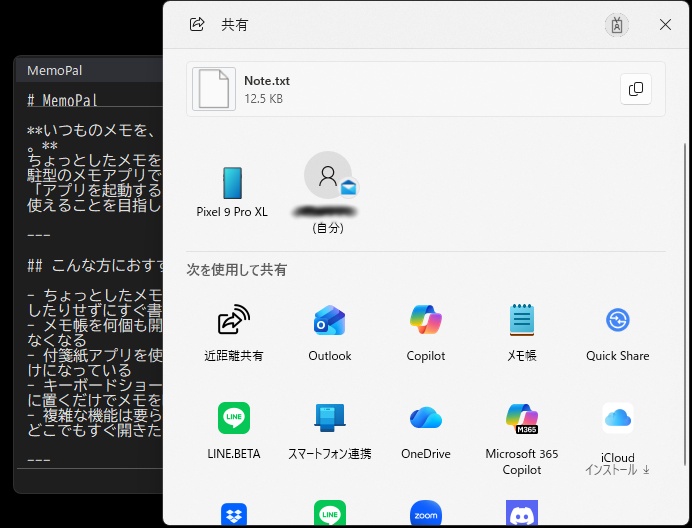Click the share icon beside 共有 title
The image size is (692, 528).
pos(197,24)
